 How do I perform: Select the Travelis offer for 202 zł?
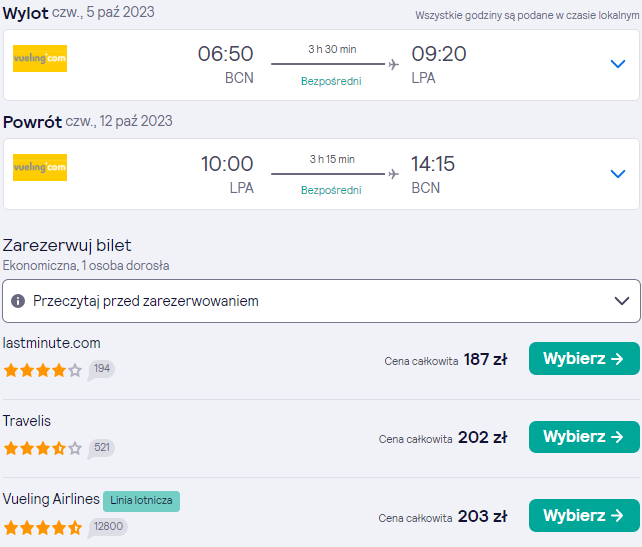coord(584,437)
